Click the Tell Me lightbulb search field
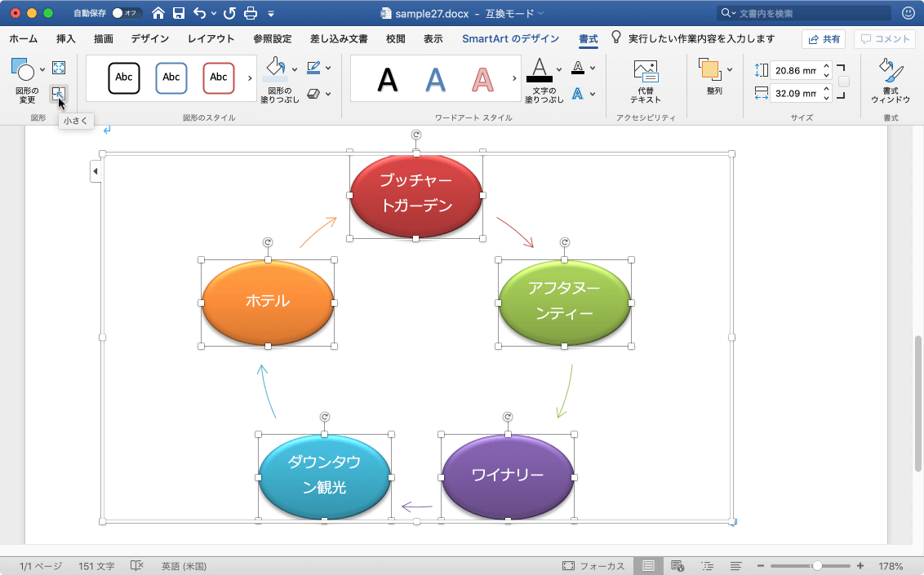Screen dimensions: 924x575 click(693, 39)
